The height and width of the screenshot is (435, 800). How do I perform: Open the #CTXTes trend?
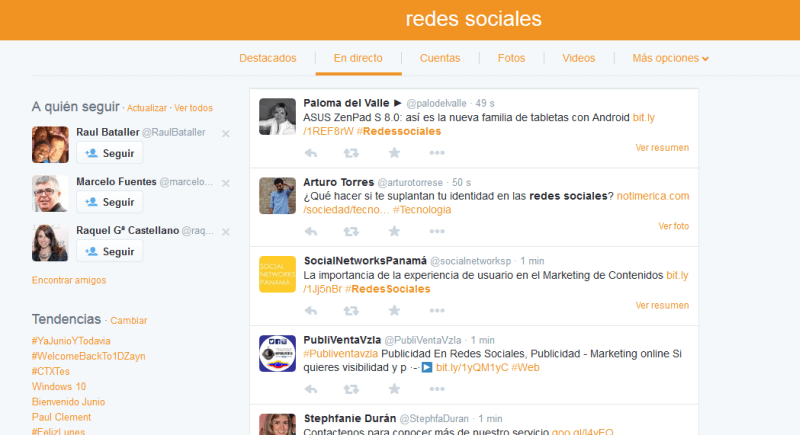pyautogui.click(x=51, y=371)
